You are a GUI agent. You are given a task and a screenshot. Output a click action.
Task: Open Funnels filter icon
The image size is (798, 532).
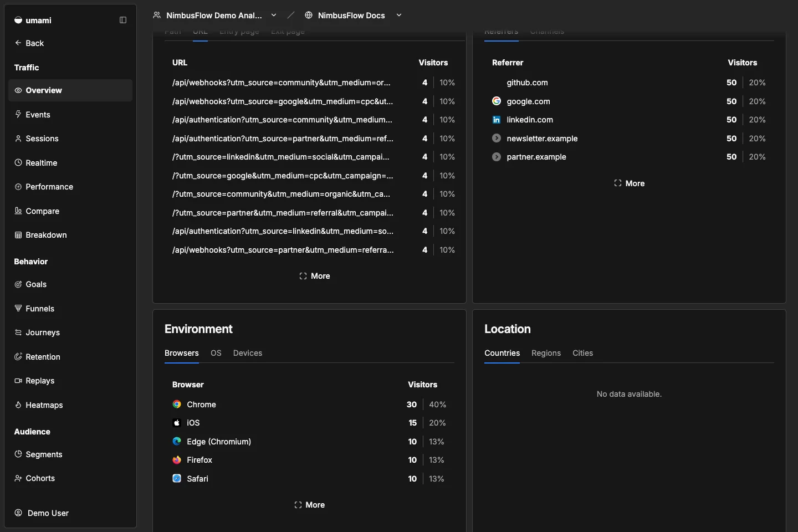[18, 308]
